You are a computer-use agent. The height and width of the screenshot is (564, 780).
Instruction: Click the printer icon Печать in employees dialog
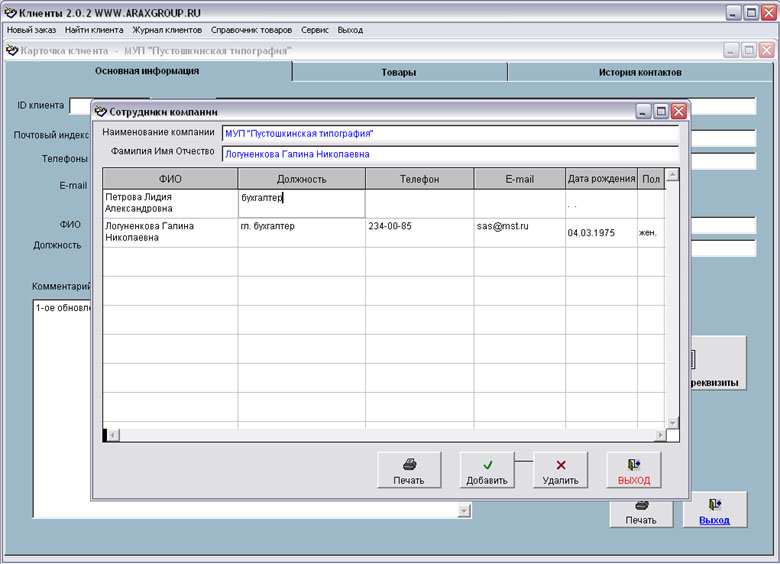(409, 470)
